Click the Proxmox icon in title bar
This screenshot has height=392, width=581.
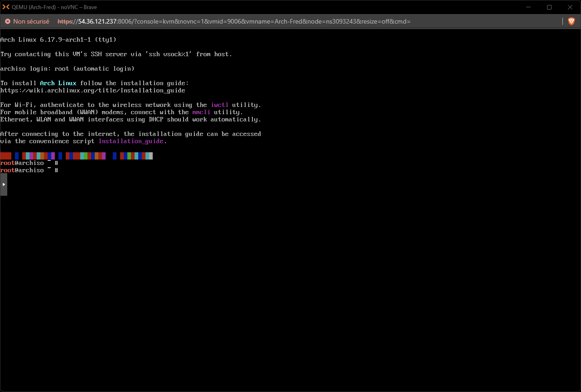[6, 7]
